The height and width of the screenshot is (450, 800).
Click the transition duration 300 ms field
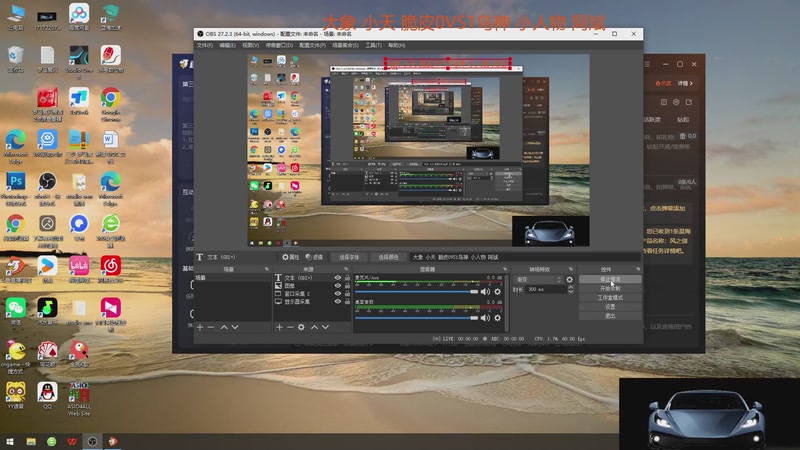546,289
